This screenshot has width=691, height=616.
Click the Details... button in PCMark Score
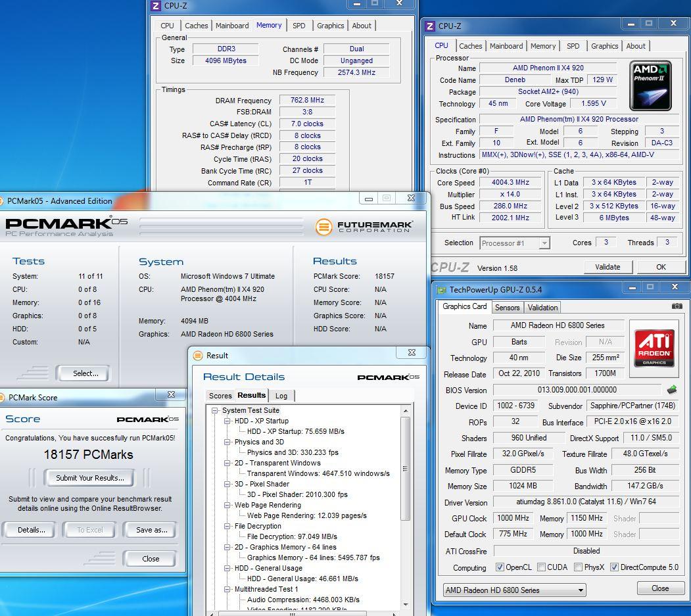(x=32, y=530)
